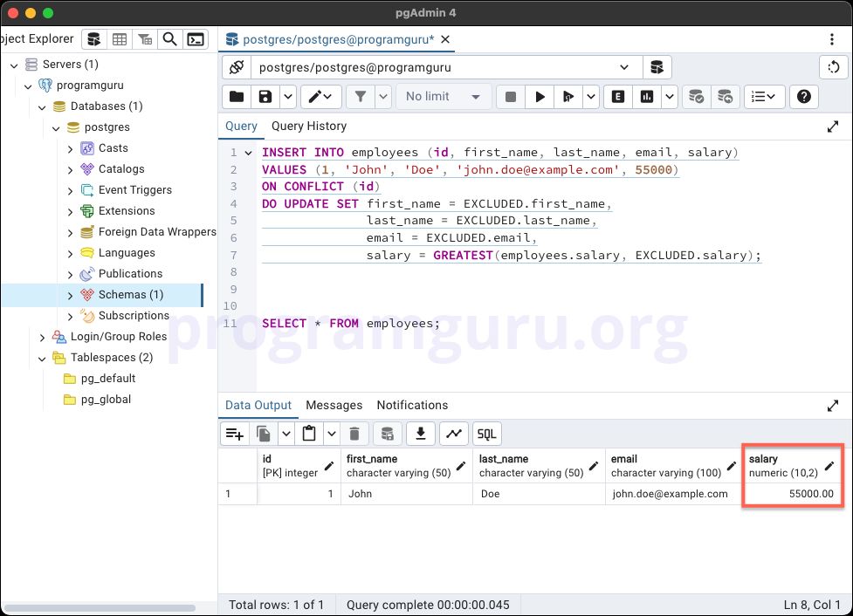Image resolution: width=853 pixels, height=616 pixels.
Task: Collapse code fold arrow at line 1
Action: coord(248,154)
